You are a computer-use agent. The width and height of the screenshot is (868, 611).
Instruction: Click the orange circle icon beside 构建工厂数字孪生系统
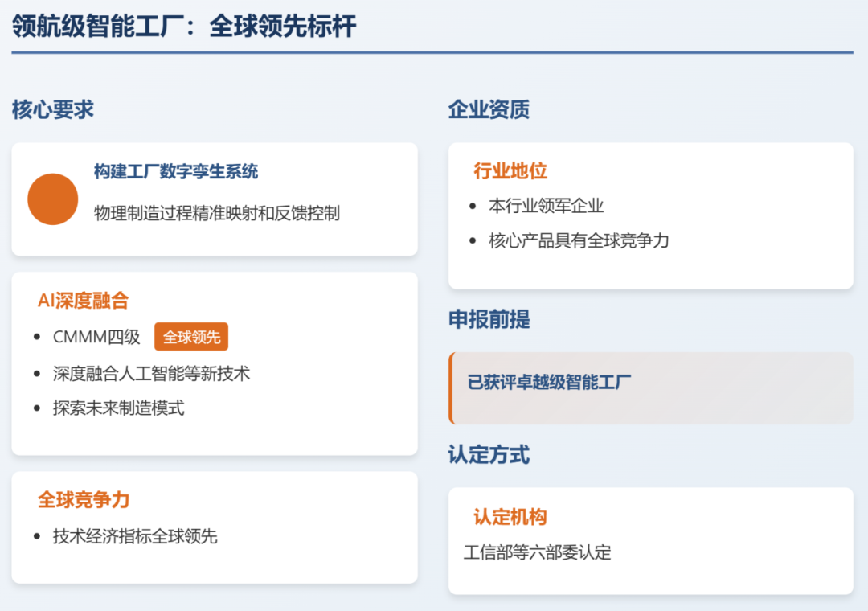point(52,199)
